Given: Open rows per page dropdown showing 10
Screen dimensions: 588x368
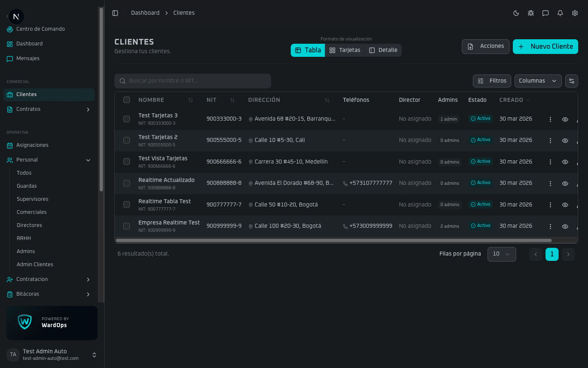Looking at the screenshot, I should click(501, 254).
